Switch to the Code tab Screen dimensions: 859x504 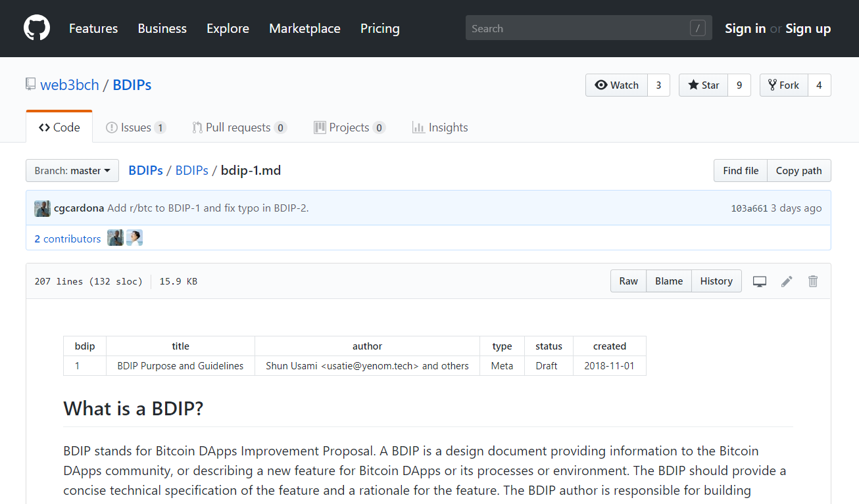click(59, 127)
